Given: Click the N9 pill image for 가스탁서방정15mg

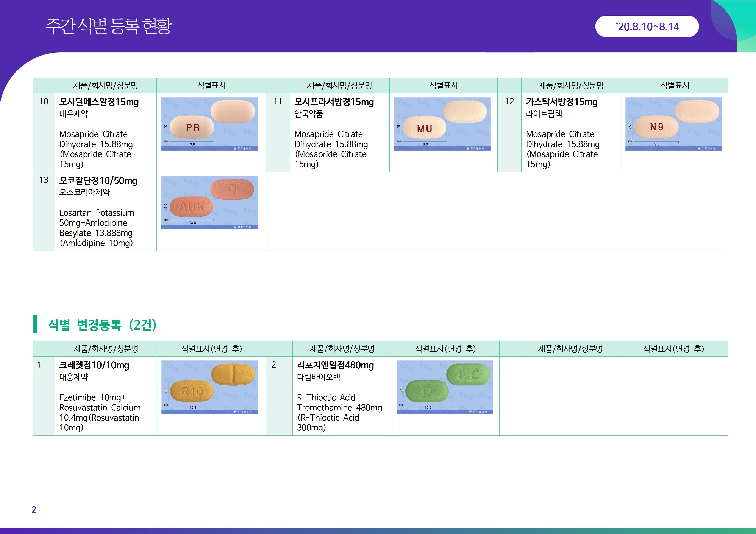Looking at the screenshot, I should pos(673,124).
